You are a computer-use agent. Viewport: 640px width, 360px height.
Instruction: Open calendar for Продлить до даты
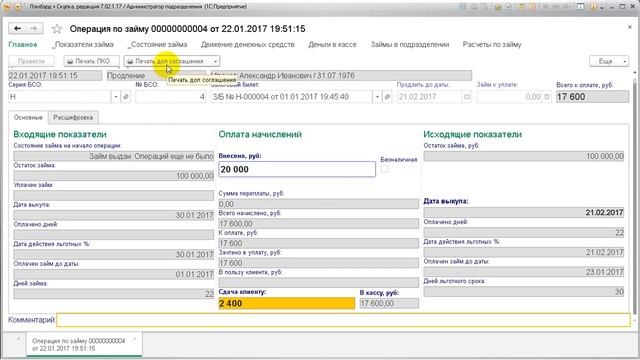point(467,97)
